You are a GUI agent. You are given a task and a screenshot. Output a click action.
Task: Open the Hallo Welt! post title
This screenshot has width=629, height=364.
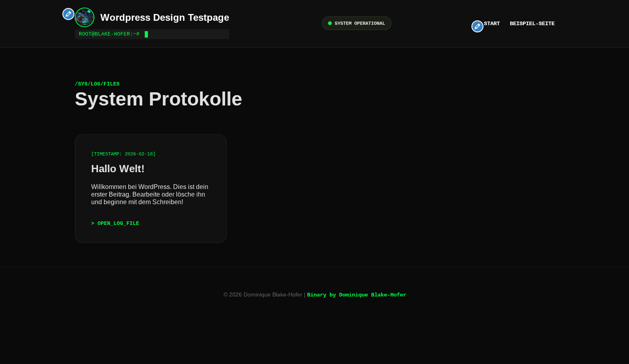pos(118,169)
